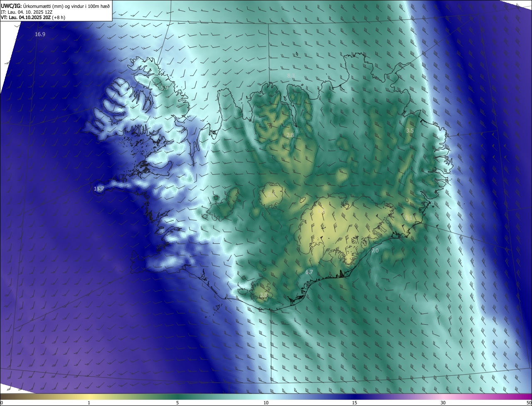This screenshot has width=532, height=406.
Task: Click the '1' tick on the color scale
Action: tap(89, 403)
